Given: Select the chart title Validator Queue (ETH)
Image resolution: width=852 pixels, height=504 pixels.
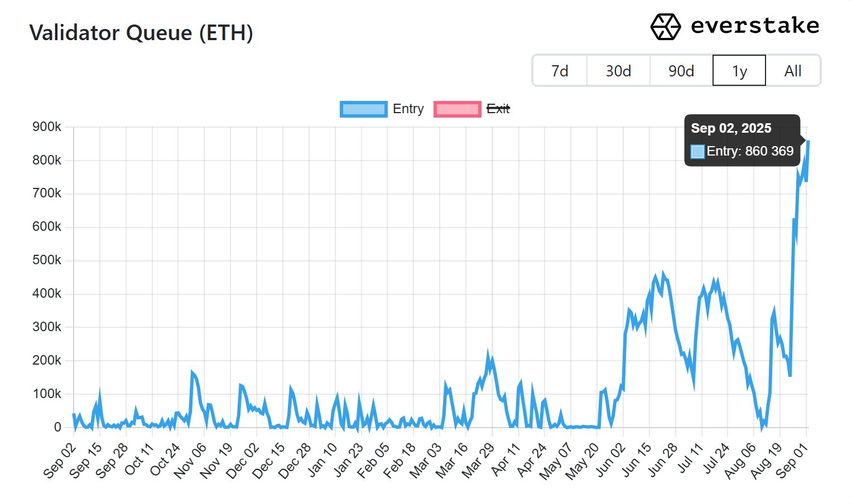Looking at the screenshot, I should click(142, 33).
